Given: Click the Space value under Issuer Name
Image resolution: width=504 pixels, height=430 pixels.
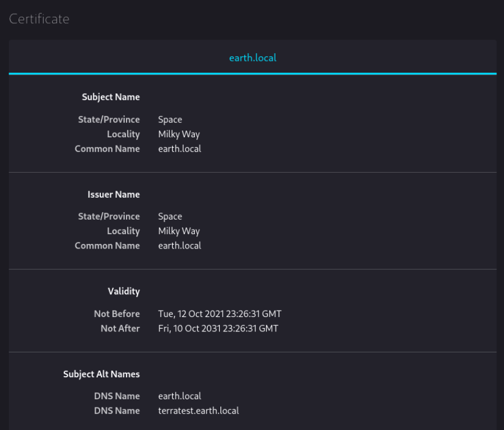Looking at the screenshot, I should (x=170, y=217).
